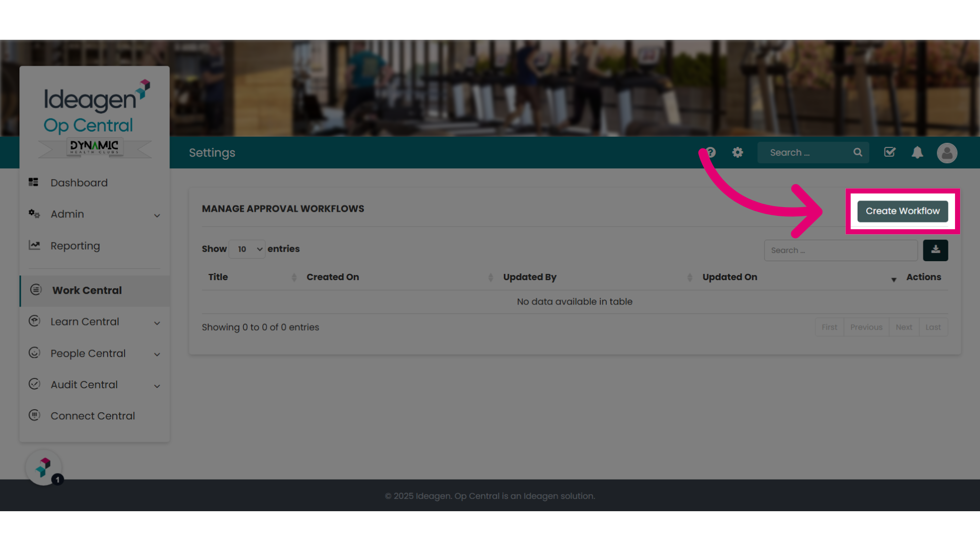Download table data with export icon

tap(936, 251)
